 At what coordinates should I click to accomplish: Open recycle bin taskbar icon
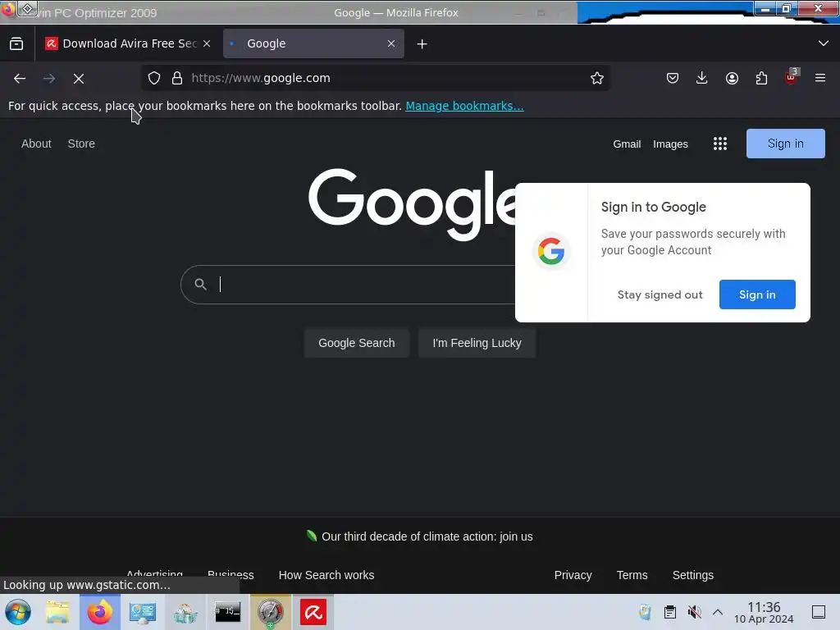185,612
